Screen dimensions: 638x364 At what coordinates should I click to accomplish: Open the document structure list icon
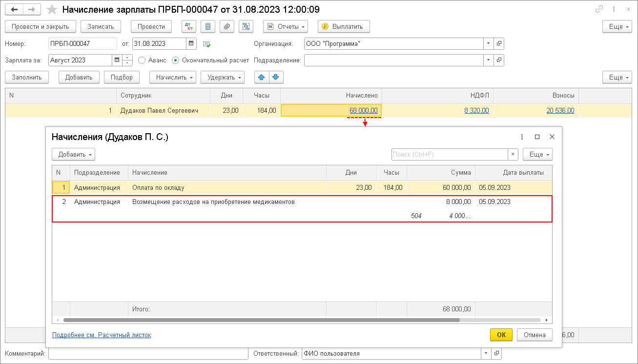208,26
